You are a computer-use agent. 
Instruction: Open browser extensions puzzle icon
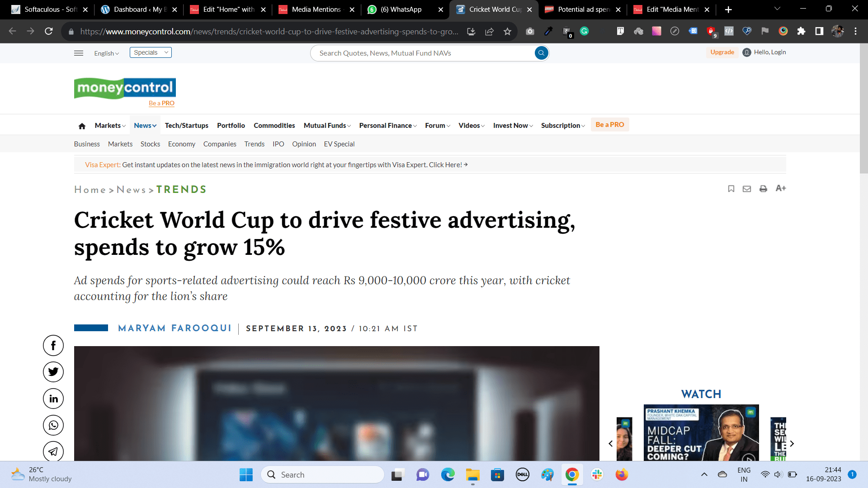(x=801, y=31)
